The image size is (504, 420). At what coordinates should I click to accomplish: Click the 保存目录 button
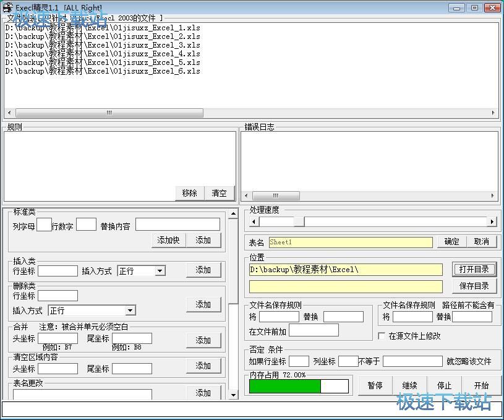474,286
